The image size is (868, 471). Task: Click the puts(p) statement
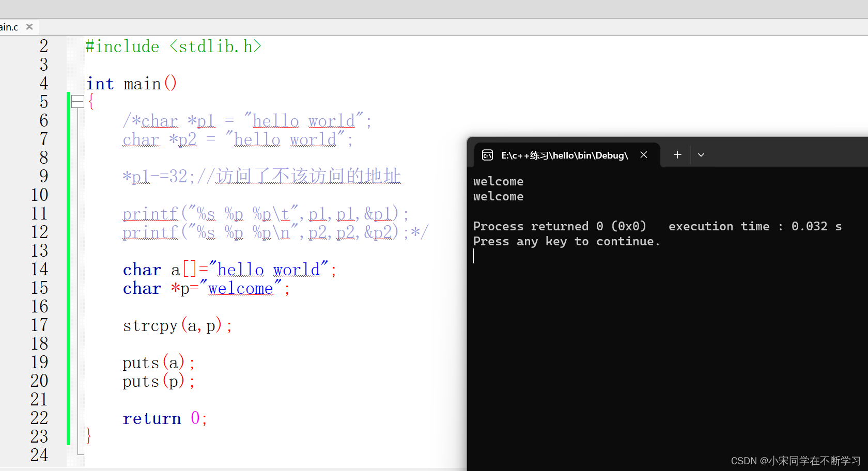coord(159,382)
